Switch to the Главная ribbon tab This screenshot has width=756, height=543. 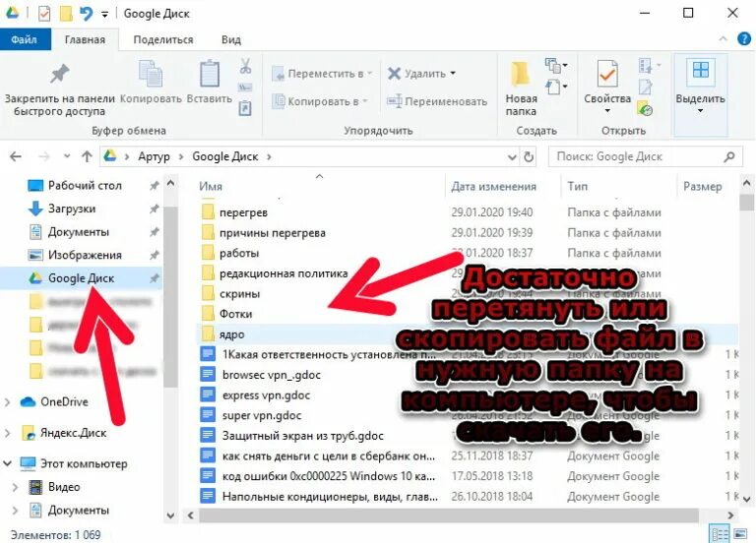pyautogui.click(x=85, y=39)
